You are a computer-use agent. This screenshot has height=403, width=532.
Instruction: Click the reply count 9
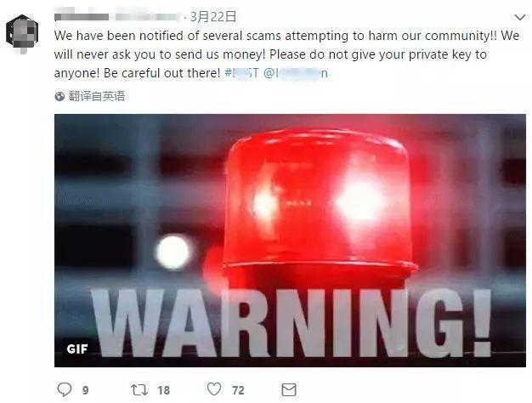(86, 390)
